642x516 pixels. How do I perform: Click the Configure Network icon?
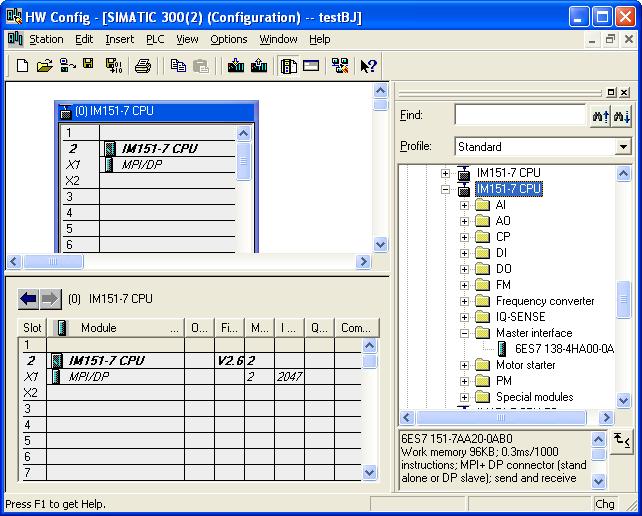tap(340, 66)
